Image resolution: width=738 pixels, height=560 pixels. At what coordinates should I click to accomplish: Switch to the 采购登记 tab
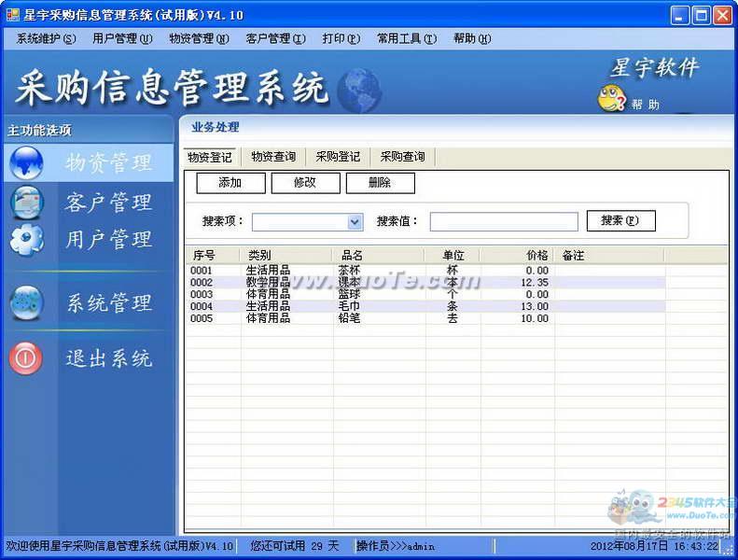coord(338,157)
